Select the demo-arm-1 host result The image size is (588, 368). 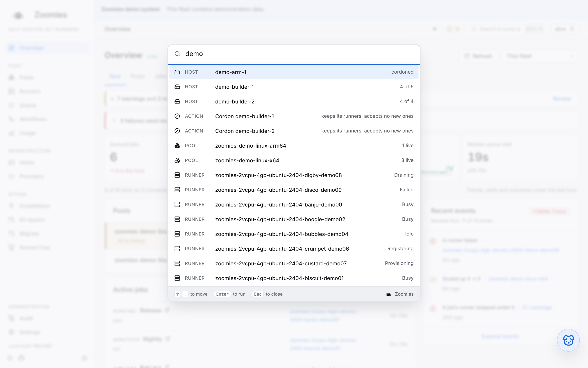click(294, 72)
